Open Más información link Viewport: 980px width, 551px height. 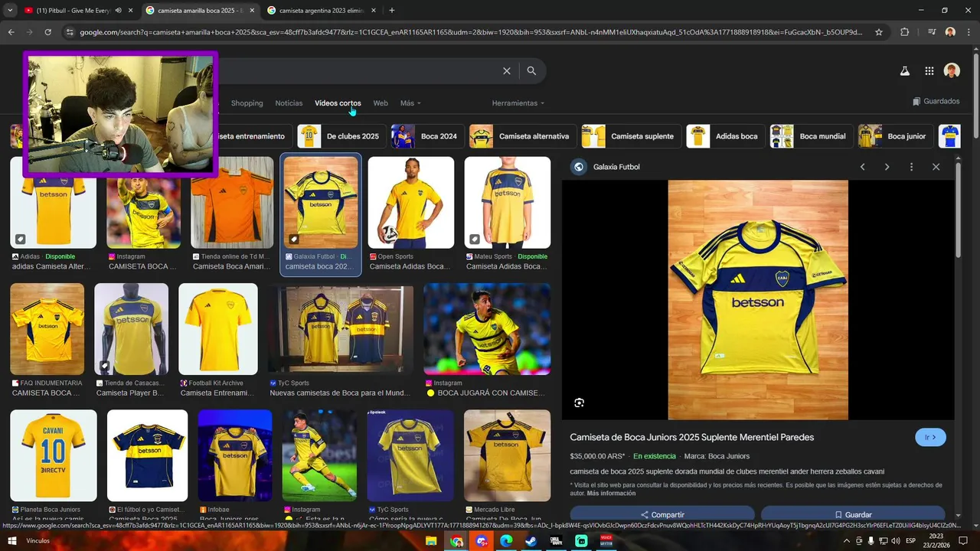click(x=611, y=494)
